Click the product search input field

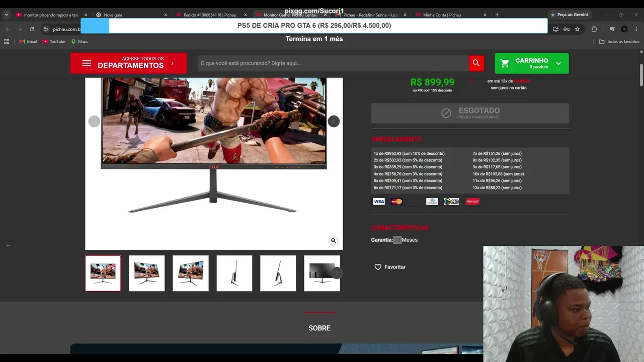pyautogui.click(x=333, y=63)
